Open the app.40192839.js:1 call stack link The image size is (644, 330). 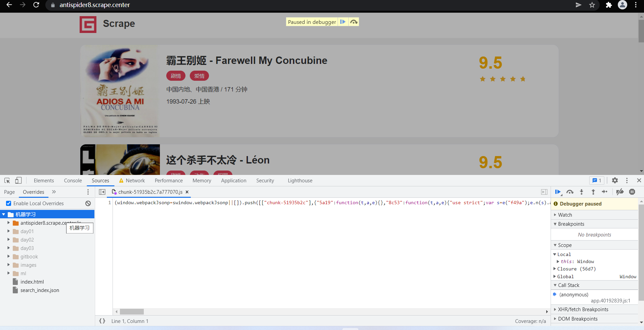[x=611, y=301]
